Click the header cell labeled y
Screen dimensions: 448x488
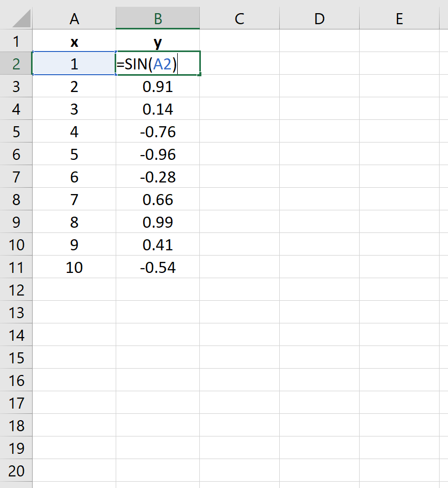[x=158, y=41]
